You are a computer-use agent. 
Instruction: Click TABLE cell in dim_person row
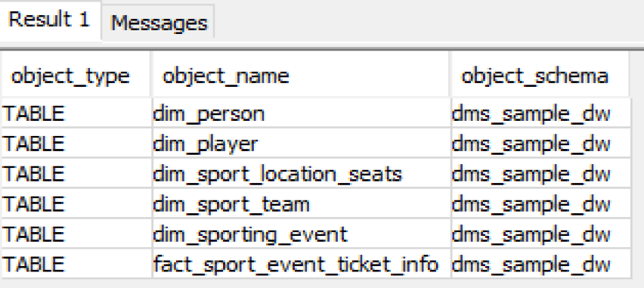(x=76, y=113)
